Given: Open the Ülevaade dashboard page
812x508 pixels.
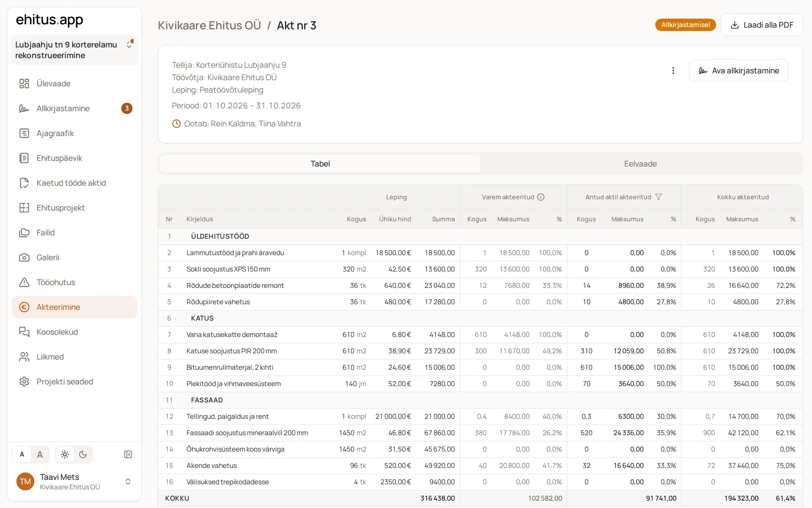Looking at the screenshot, I should [74, 83].
